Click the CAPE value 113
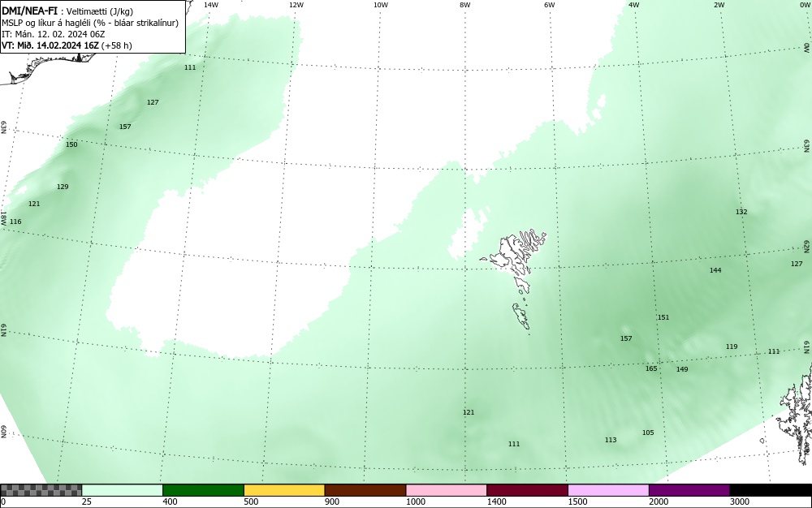812x508 pixels. click(611, 440)
